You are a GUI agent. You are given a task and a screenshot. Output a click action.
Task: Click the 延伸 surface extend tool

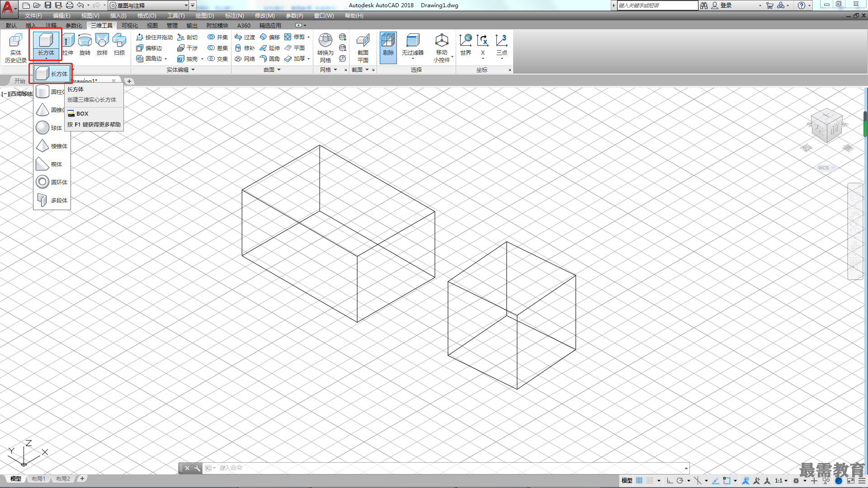[270, 48]
